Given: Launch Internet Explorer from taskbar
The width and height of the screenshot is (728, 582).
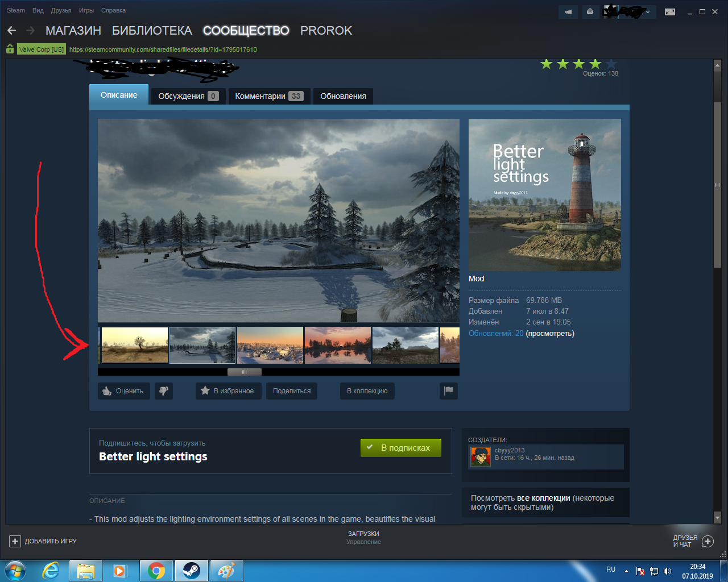Looking at the screenshot, I should (51, 571).
